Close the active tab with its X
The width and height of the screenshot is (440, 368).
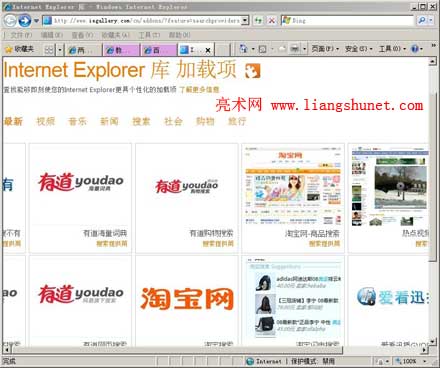coord(208,50)
